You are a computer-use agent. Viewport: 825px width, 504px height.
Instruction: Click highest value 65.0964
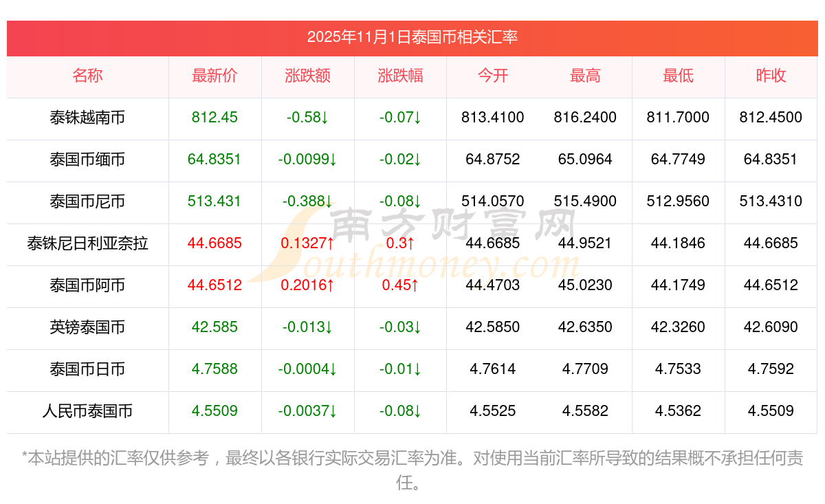click(x=585, y=160)
